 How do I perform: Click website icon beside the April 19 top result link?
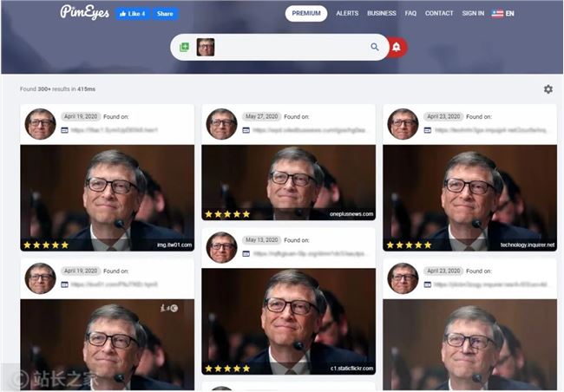(64, 130)
